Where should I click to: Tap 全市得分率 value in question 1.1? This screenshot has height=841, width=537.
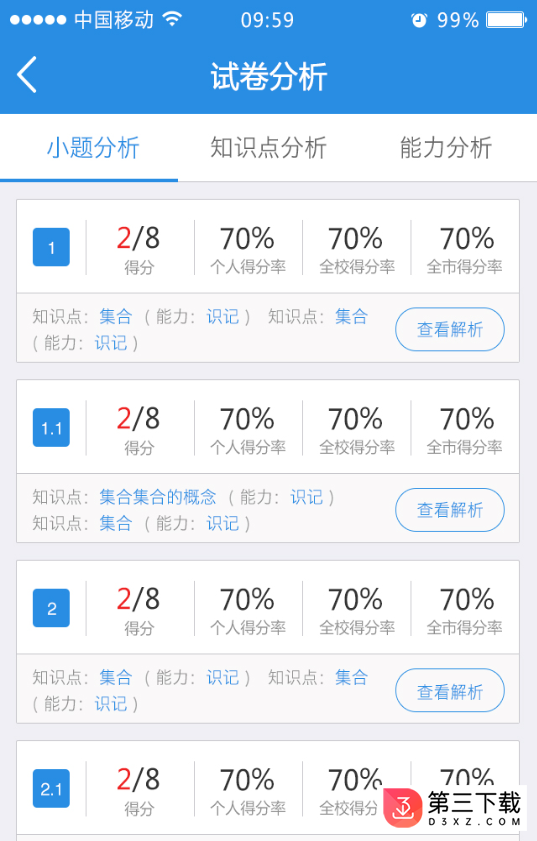467,419
